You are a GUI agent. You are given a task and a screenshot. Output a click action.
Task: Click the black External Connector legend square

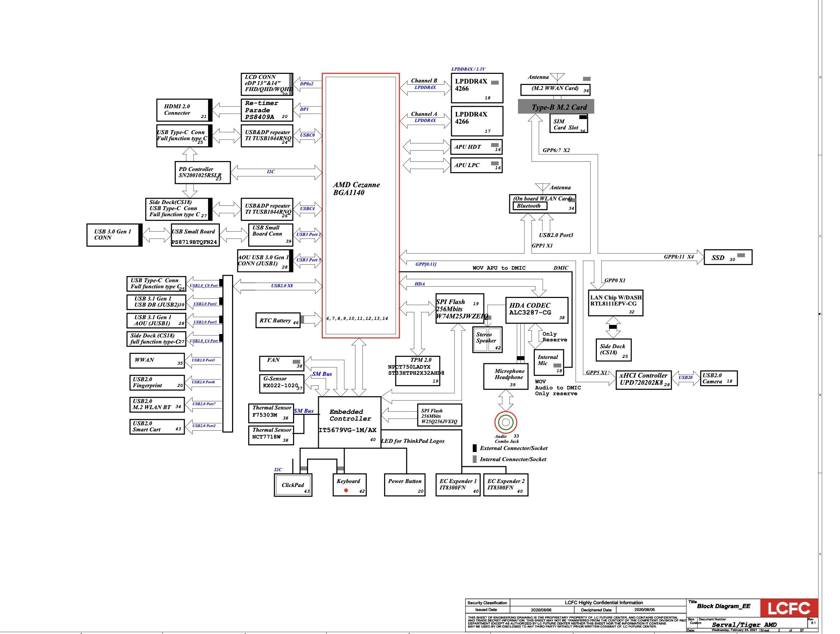(x=474, y=448)
